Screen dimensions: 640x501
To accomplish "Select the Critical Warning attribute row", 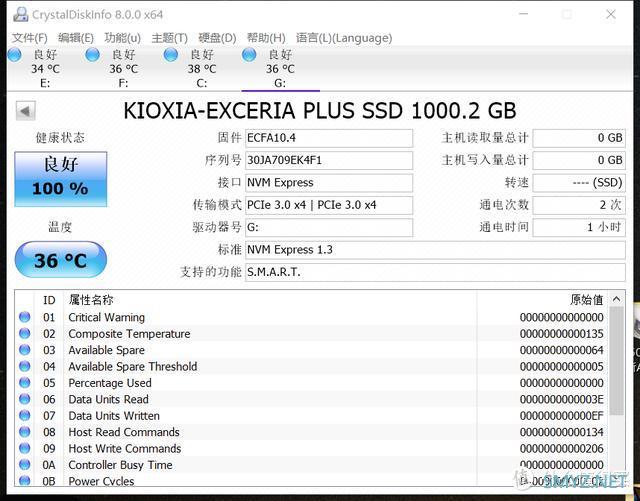I will pyautogui.click(x=312, y=317).
